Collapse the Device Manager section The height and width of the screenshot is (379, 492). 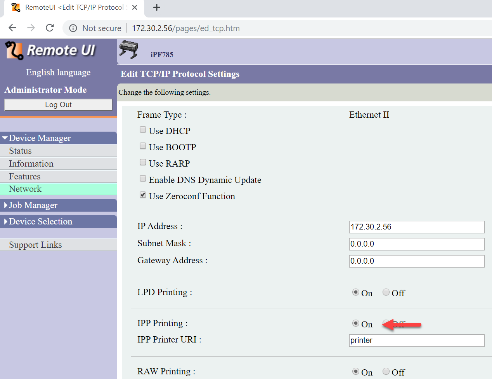[x=58, y=138]
